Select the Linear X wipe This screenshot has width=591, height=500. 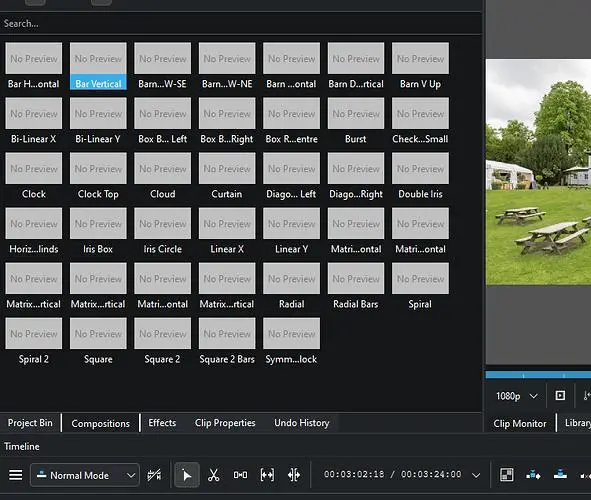(227, 231)
